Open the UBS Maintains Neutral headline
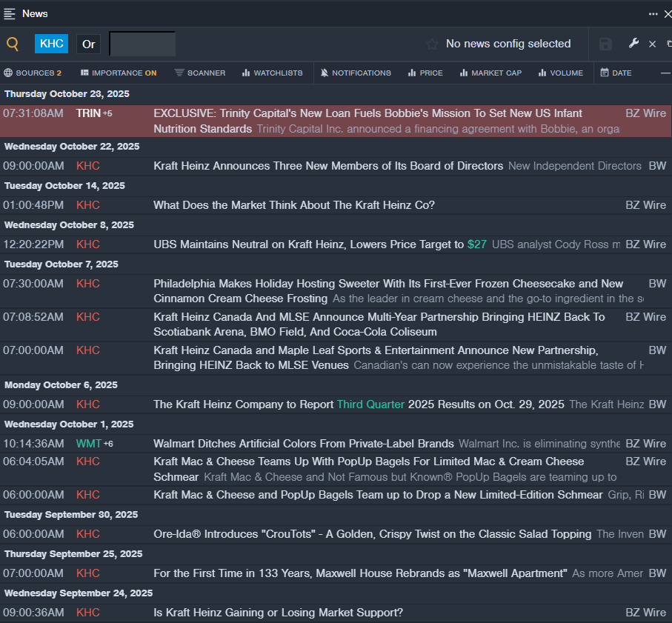 click(308, 244)
